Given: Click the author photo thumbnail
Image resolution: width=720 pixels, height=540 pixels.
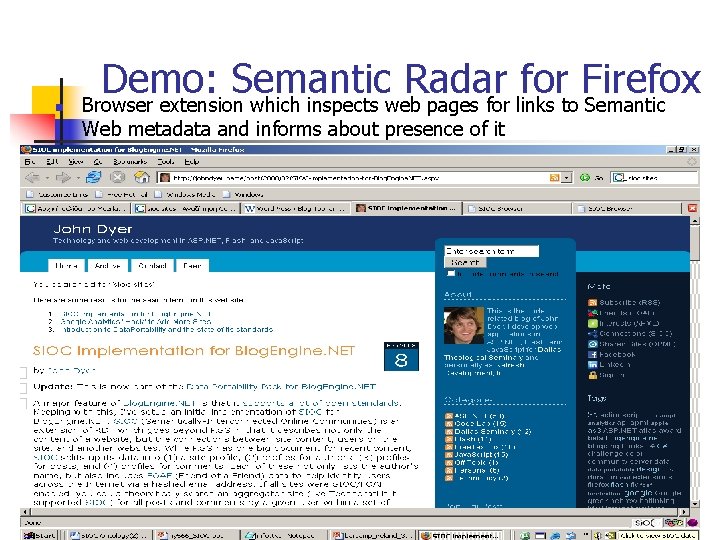Looking at the screenshot, I should 463,325.
